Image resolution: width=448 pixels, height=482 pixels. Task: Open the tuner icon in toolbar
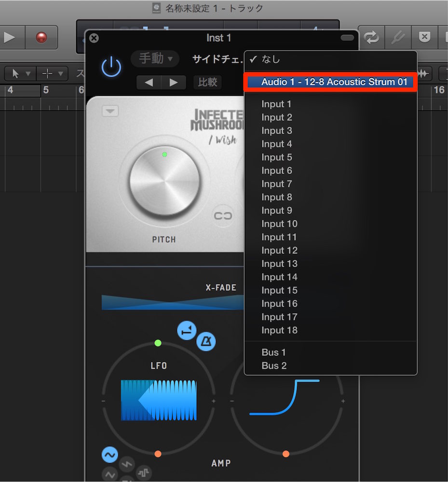click(398, 38)
